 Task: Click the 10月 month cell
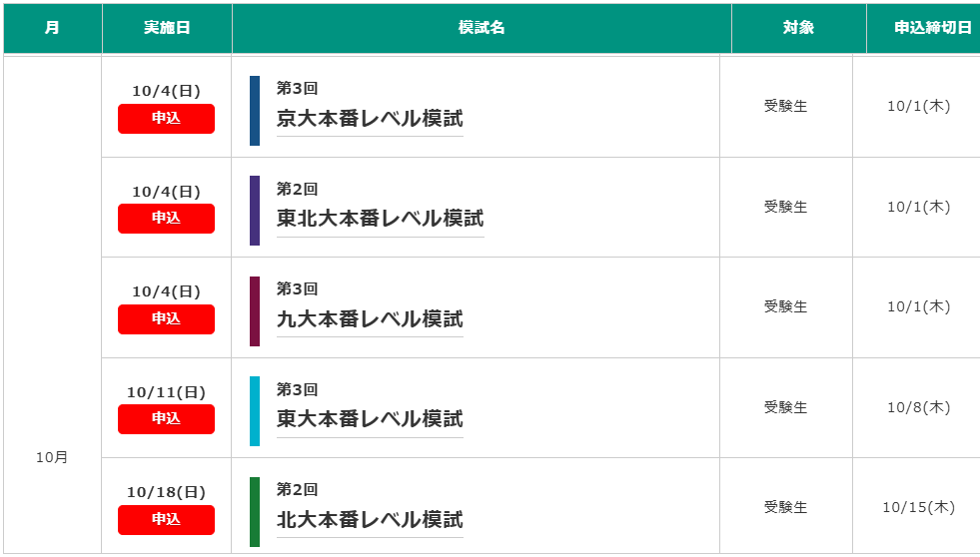[52, 458]
